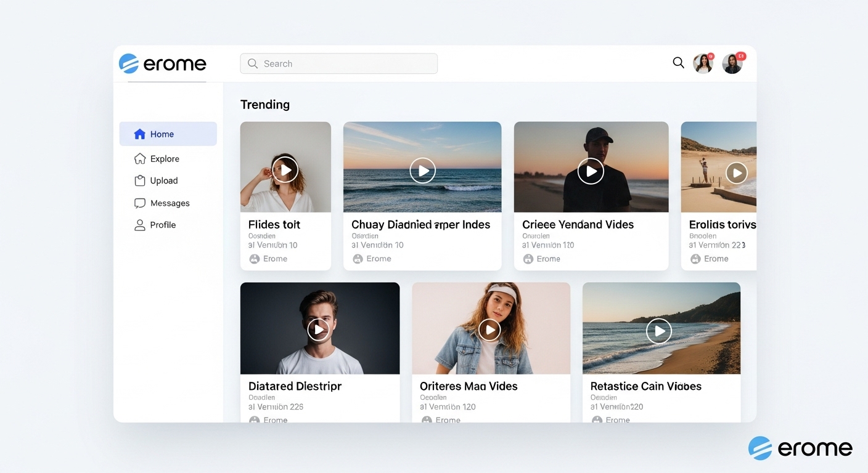Click inside the Search input field
Screen dimensions: 868x473
pos(345,63)
